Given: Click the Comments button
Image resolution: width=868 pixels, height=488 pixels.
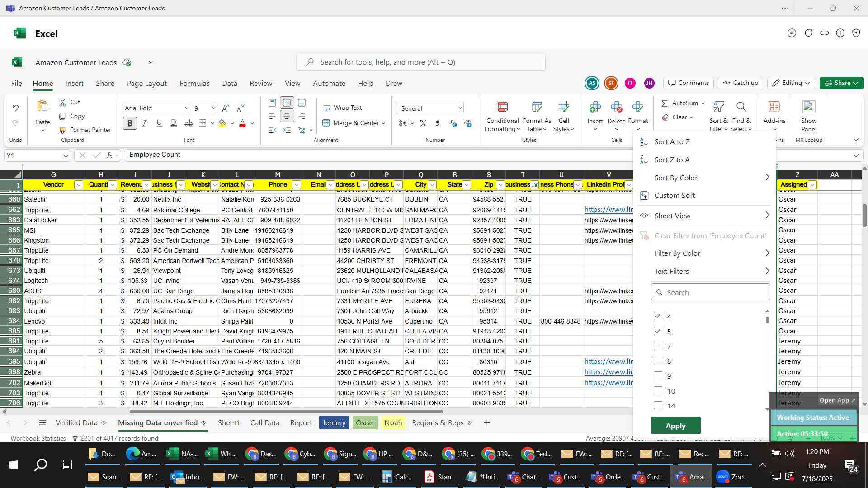Looking at the screenshot, I should (689, 83).
